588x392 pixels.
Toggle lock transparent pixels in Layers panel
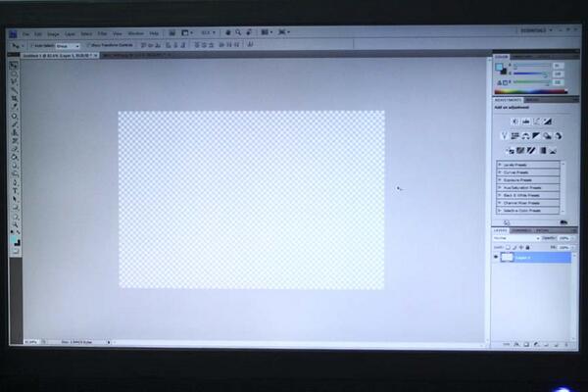[508, 248]
